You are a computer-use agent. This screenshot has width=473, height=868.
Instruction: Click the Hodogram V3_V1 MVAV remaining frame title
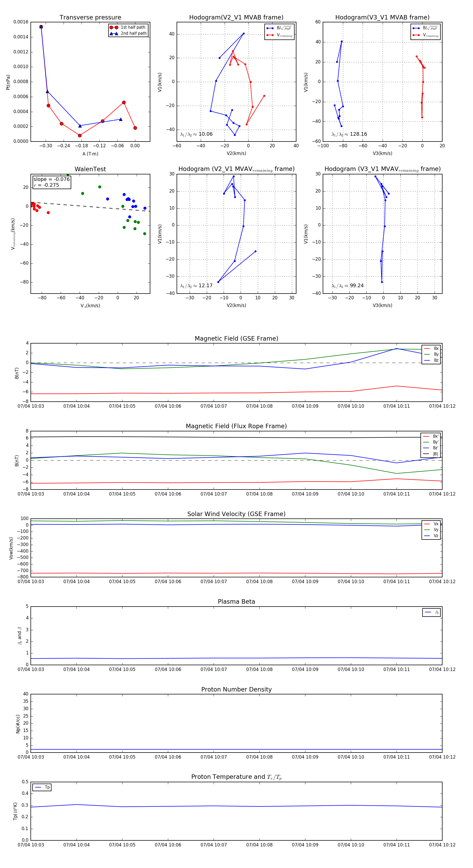[382, 169]
